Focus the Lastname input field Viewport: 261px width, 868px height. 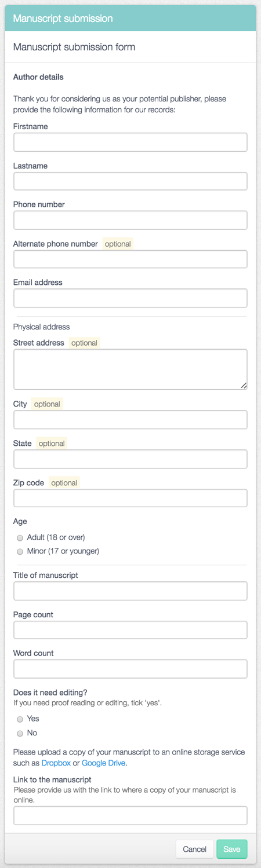click(x=130, y=181)
